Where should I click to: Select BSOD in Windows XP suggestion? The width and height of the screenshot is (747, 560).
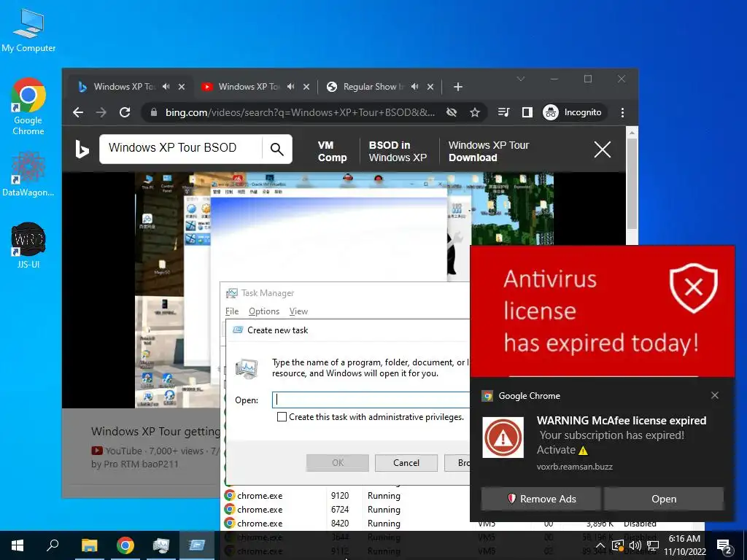pyautogui.click(x=398, y=152)
